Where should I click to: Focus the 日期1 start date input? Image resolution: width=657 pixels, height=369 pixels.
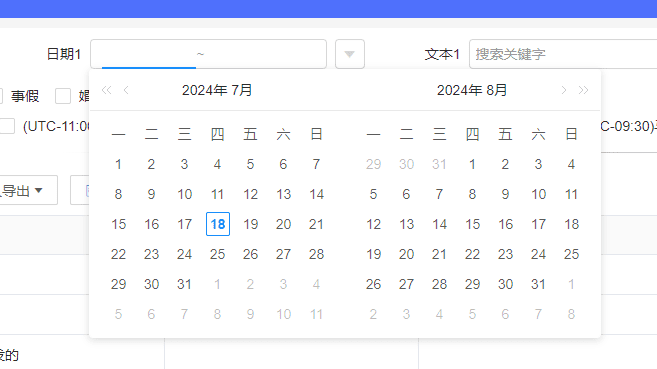click(x=149, y=54)
